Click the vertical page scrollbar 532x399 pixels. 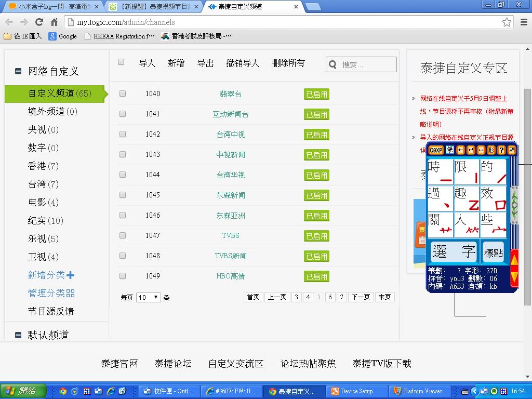click(x=527, y=197)
